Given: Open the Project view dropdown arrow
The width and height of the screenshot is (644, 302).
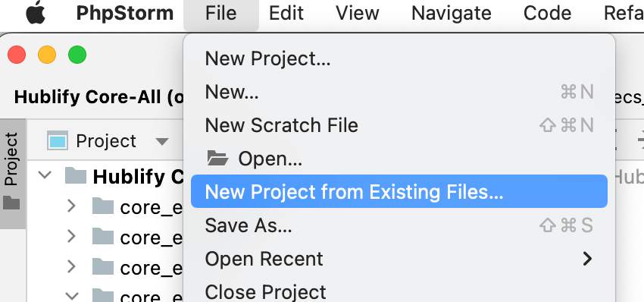Looking at the screenshot, I should pyautogui.click(x=162, y=142).
